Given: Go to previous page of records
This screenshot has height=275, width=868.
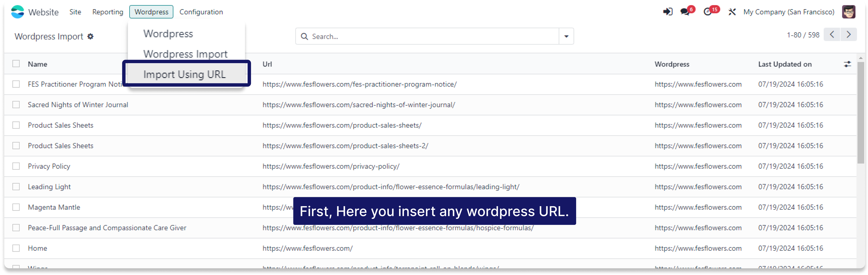Looking at the screenshot, I should (832, 35).
